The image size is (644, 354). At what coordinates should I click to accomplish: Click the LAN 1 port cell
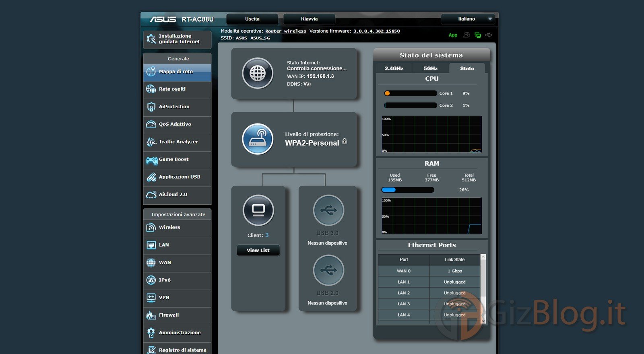(x=404, y=282)
